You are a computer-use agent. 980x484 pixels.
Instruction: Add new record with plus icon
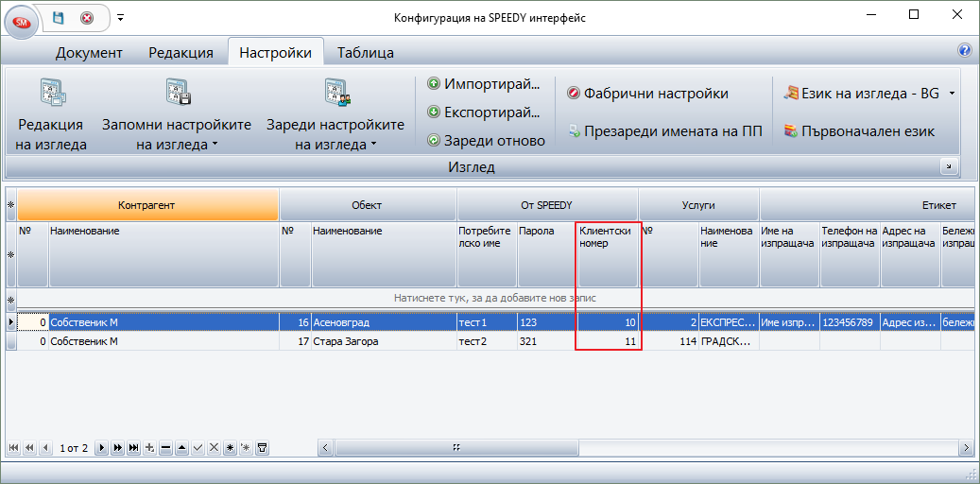149,448
